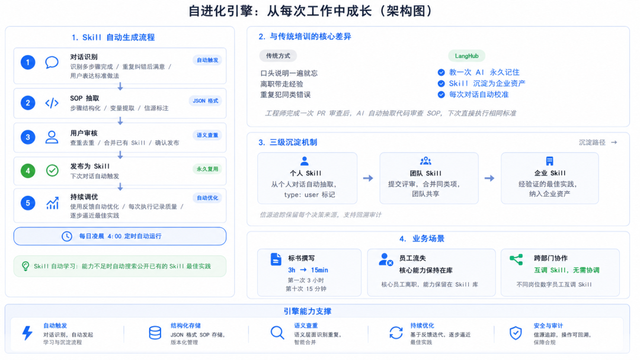Click the gray 传统方式 pill
This screenshot has width=640, height=360.
[x=278, y=56]
